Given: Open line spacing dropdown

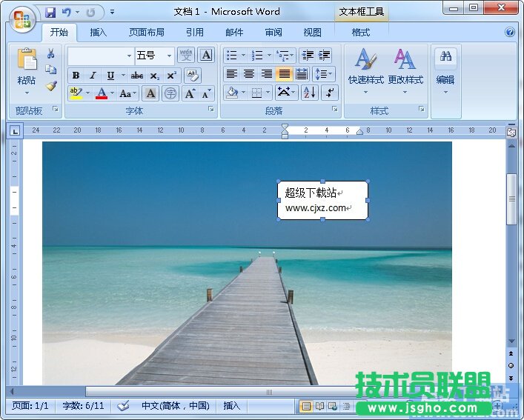Looking at the screenshot, I should coord(324,74).
